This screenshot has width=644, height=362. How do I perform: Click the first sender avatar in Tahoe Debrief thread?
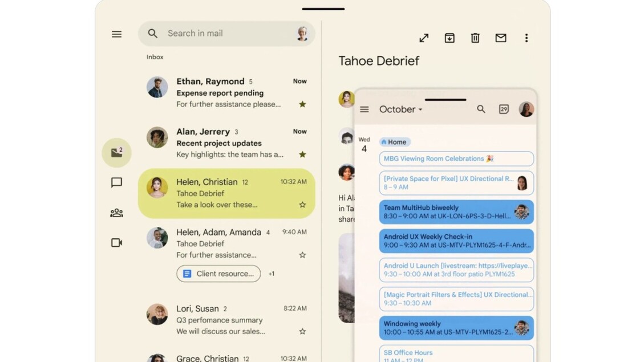pyautogui.click(x=346, y=99)
